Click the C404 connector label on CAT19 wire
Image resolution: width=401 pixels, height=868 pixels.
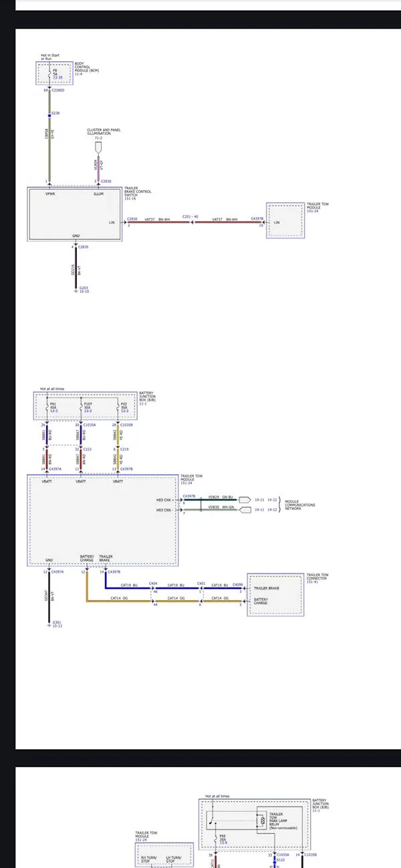coord(153,584)
